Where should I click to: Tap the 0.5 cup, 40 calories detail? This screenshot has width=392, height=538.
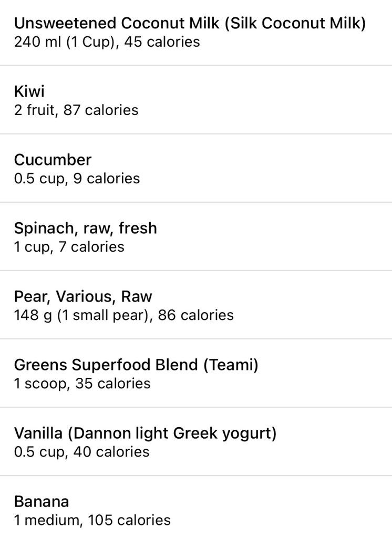pyautogui.click(x=81, y=452)
